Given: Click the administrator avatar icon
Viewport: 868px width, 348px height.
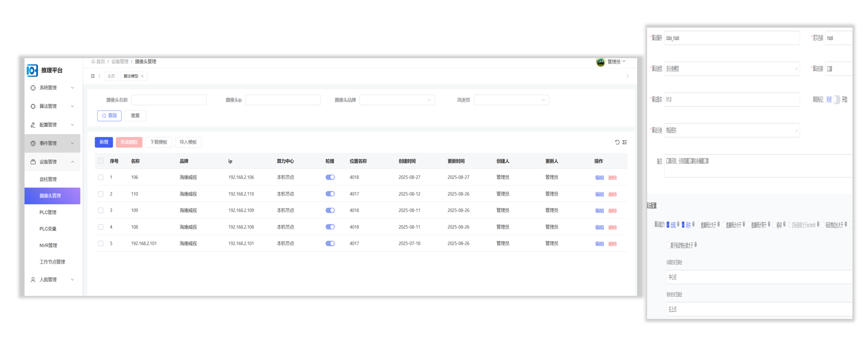Looking at the screenshot, I should coord(600,62).
